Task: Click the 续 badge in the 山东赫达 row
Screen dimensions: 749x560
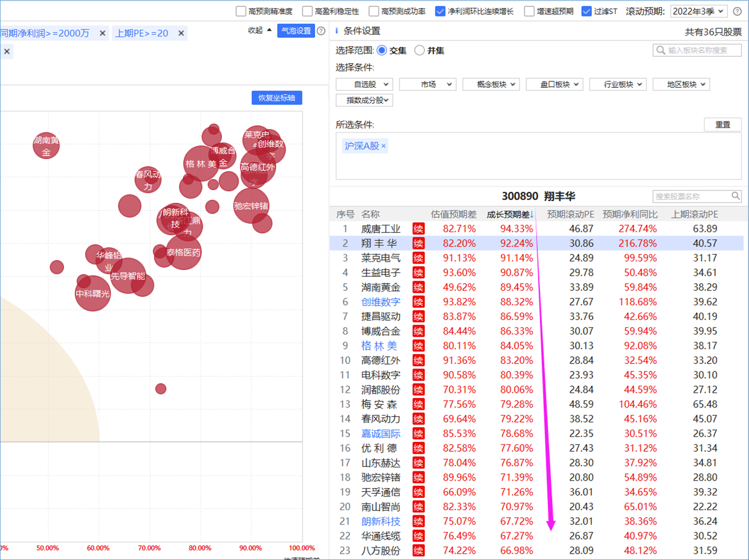Action: (418, 463)
